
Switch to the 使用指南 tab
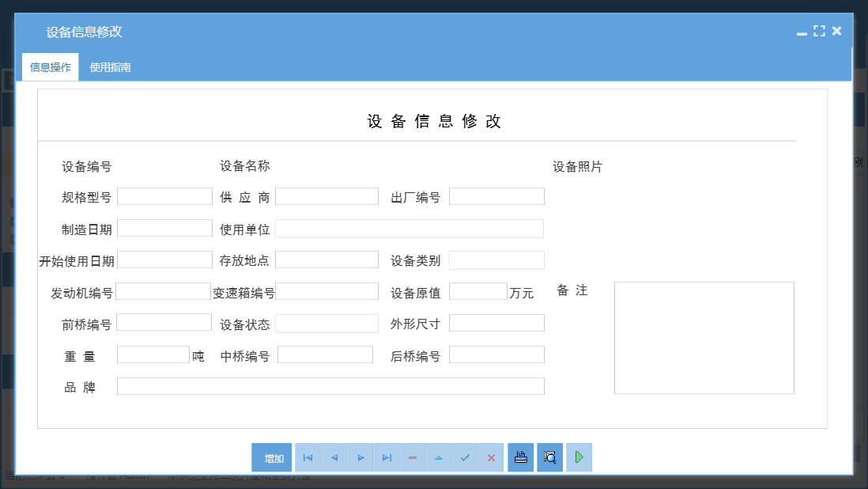point(111,66)
